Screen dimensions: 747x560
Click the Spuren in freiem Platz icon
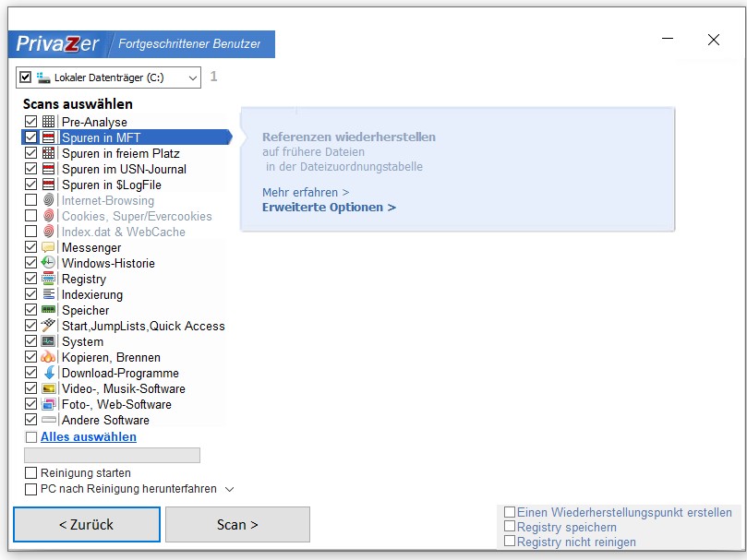pos(48,153)
